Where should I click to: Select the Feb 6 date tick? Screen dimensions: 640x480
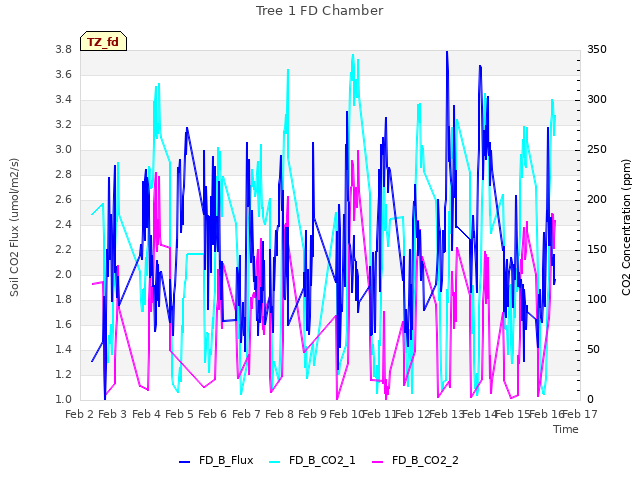(x=212, y=414)
